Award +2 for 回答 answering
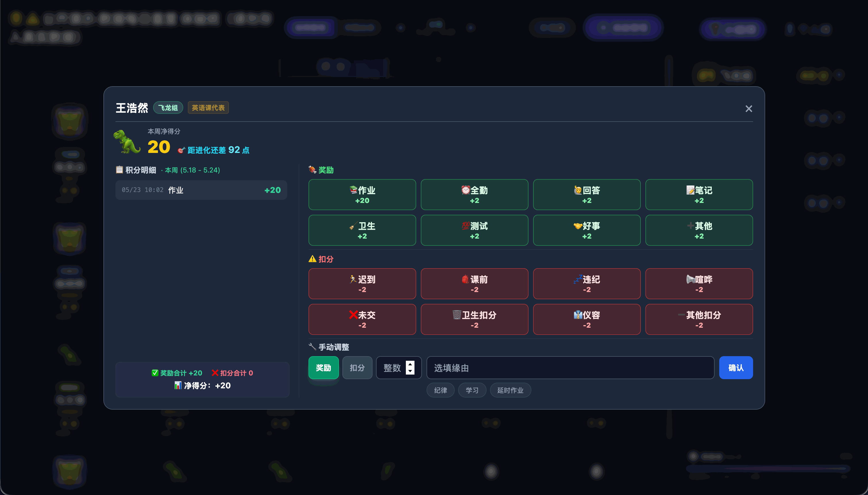 (x=587, y=194)
